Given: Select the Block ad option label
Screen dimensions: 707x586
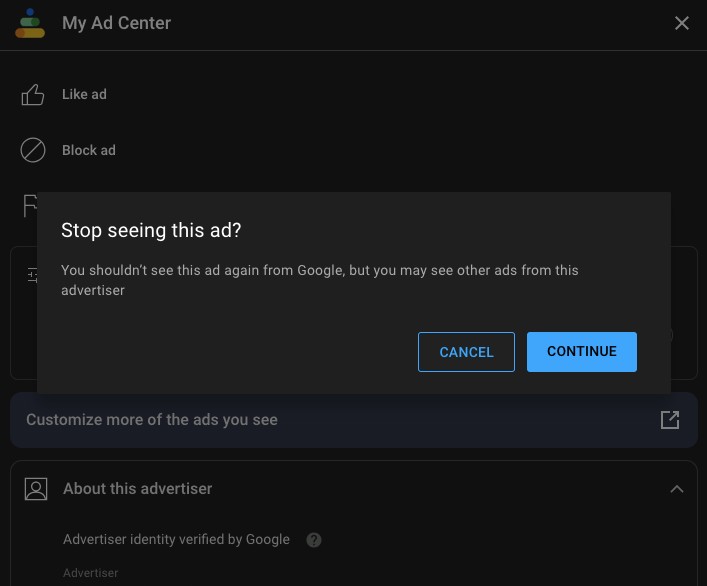Looking at the screenshot, I should click(89, 150).
